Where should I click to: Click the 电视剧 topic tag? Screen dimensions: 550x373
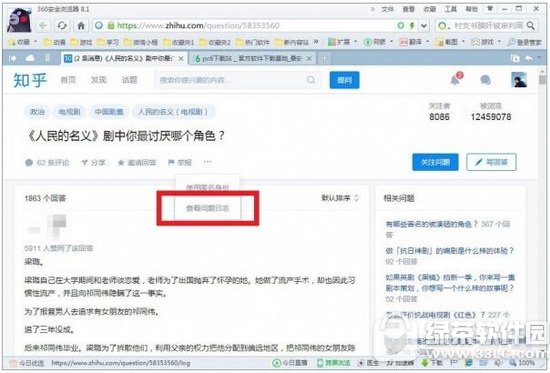(69, 112)
